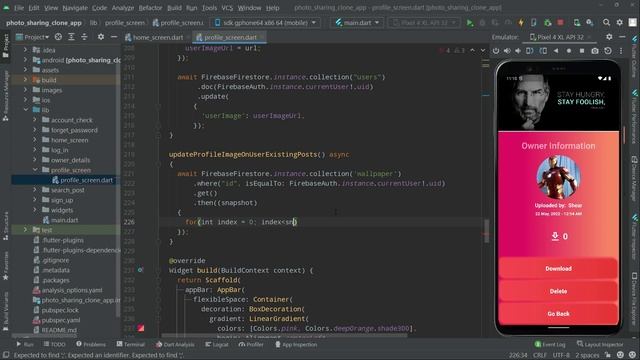Open Search Everywhere magnifier icon
The width and height of the screenshot is (640, 360).
tap(607, 23)
